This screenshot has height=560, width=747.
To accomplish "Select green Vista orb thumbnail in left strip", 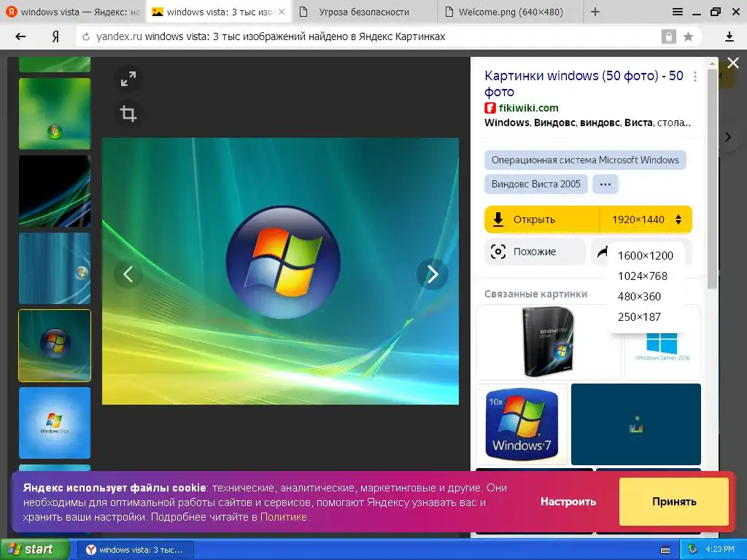I will [55, 114].
